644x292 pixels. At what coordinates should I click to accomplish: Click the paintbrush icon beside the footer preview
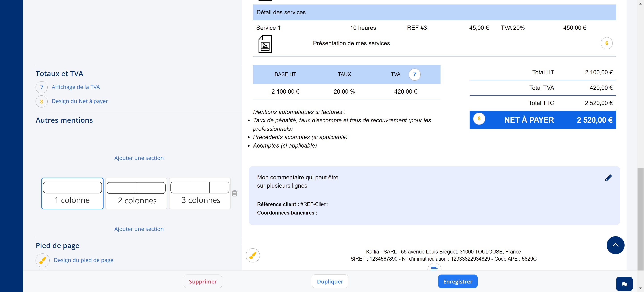pyautogui.click(x=252, y=255)
